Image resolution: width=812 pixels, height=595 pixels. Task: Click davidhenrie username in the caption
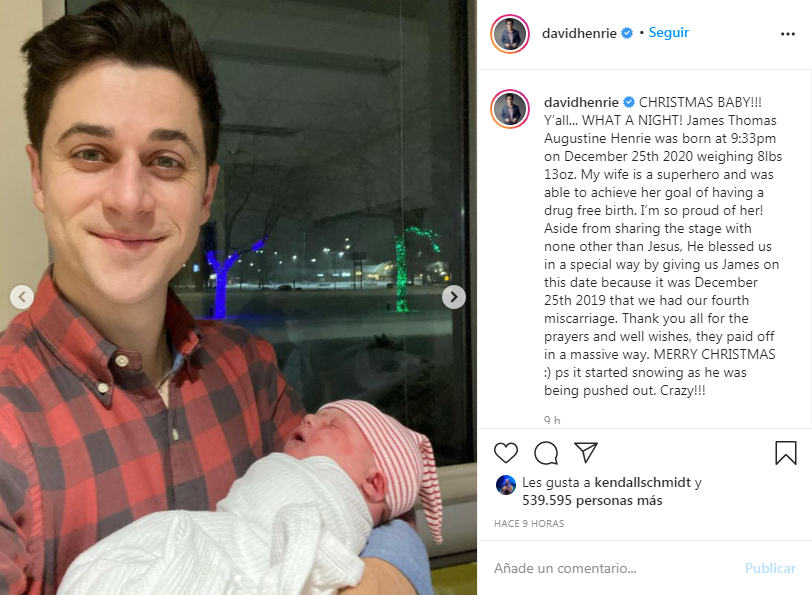[x=581, y=102]
